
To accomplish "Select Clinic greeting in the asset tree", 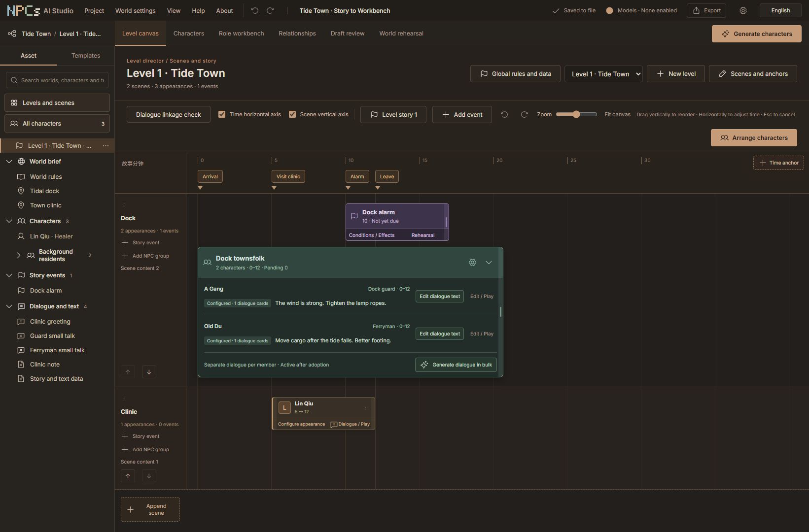I will (x=50, y=322).
